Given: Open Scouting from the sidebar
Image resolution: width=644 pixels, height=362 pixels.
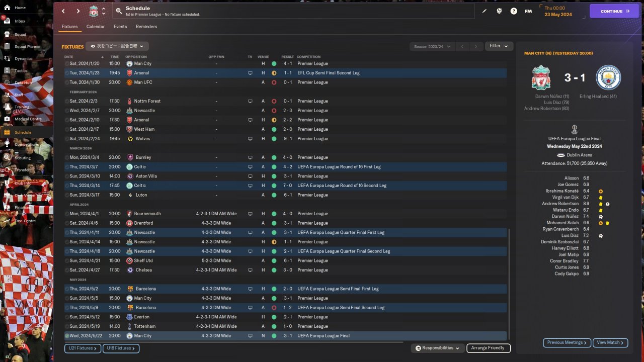Looking at the screenshot, I should [x=23, y=158].
